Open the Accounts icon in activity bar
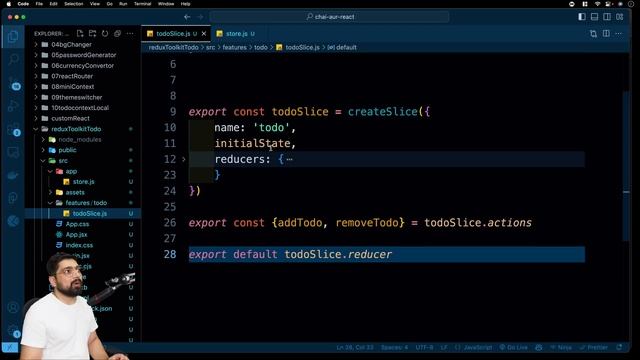640x360 pixels. (x=13, y=307)
